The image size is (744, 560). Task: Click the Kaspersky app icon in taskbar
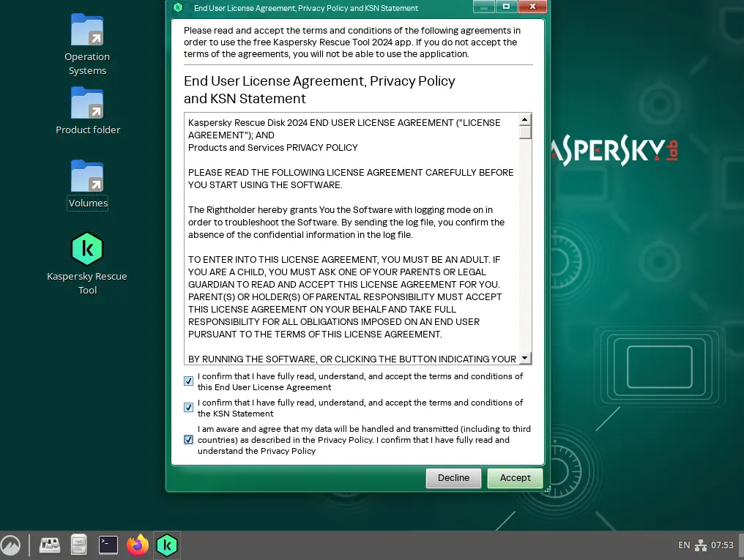pyautogui.click(x=167, y=545)
